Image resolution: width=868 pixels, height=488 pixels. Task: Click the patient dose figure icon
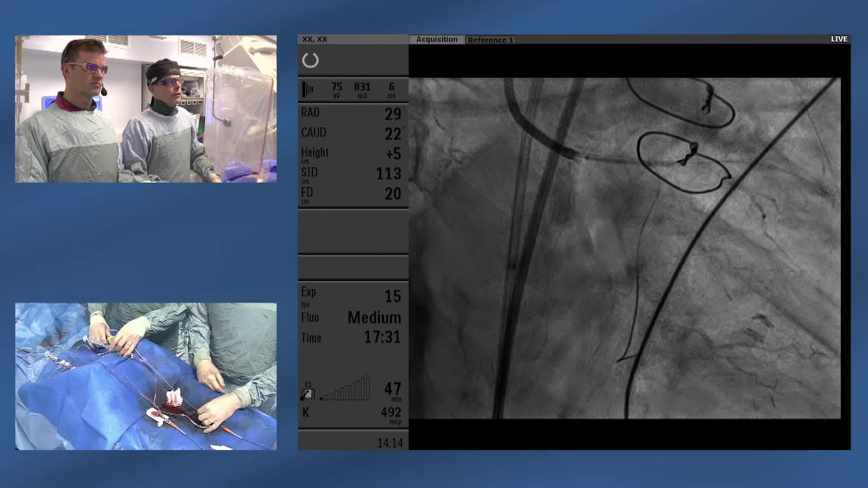coord(307,391)
